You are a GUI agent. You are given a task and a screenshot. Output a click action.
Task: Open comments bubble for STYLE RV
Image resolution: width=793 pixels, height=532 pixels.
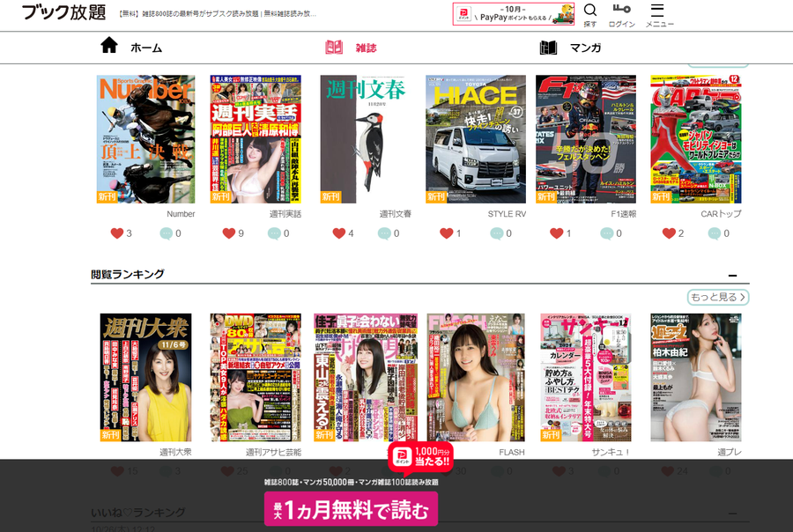click(497, 233)
